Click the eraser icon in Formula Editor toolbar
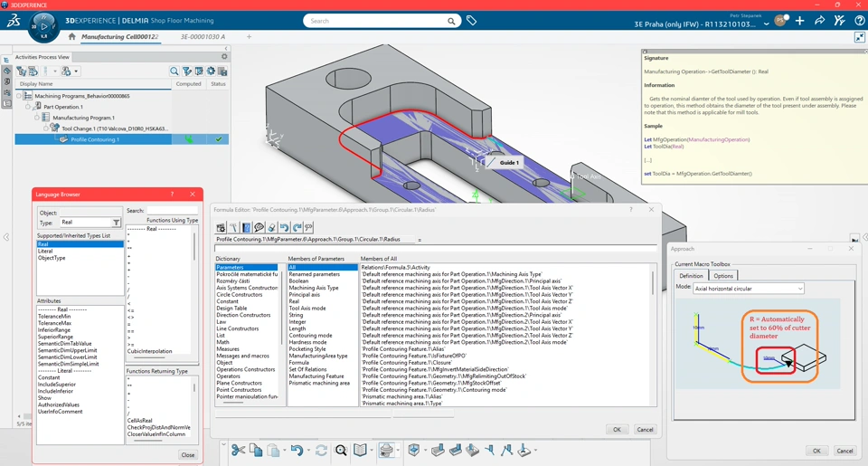868x466 pixels. (x=271, y=228)
